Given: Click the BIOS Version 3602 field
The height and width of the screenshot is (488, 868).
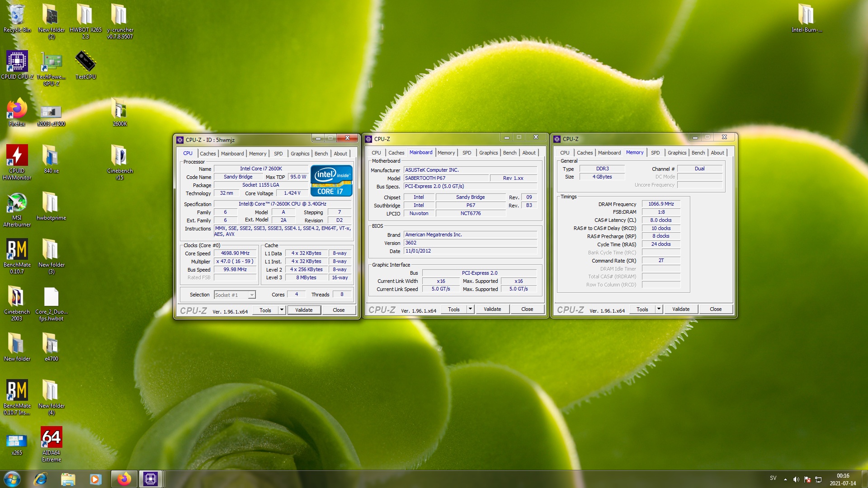Looking at the screenshot, I should 470,243.
